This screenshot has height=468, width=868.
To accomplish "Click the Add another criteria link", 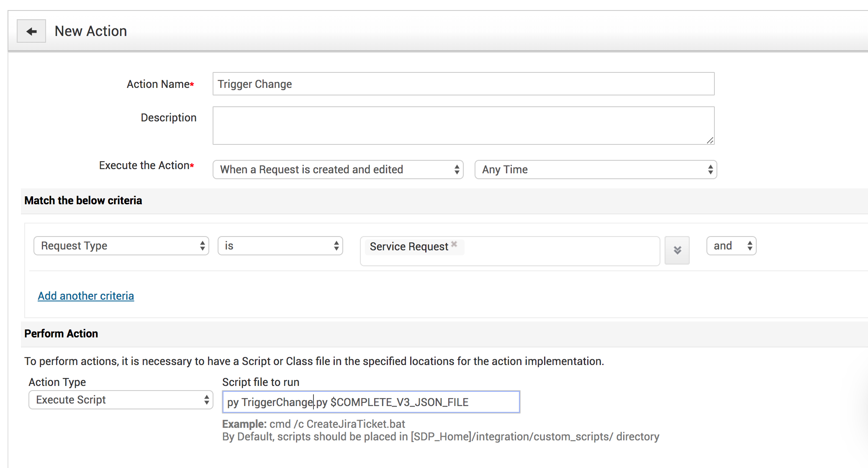I will pyautogui.click(x=86, y=296).
